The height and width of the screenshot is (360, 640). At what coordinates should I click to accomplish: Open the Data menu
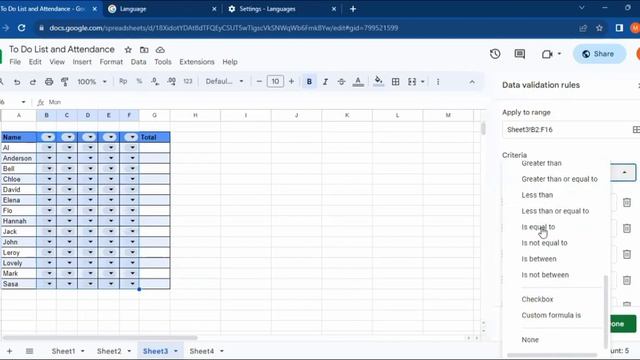pyautogui.click(x=138, y=62)
